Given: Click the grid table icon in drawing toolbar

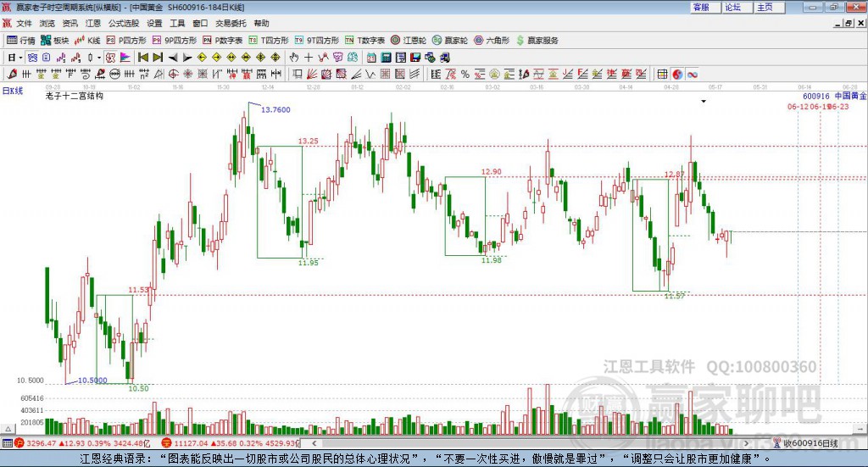Looking at the screenshot, I should coord(662,74).
